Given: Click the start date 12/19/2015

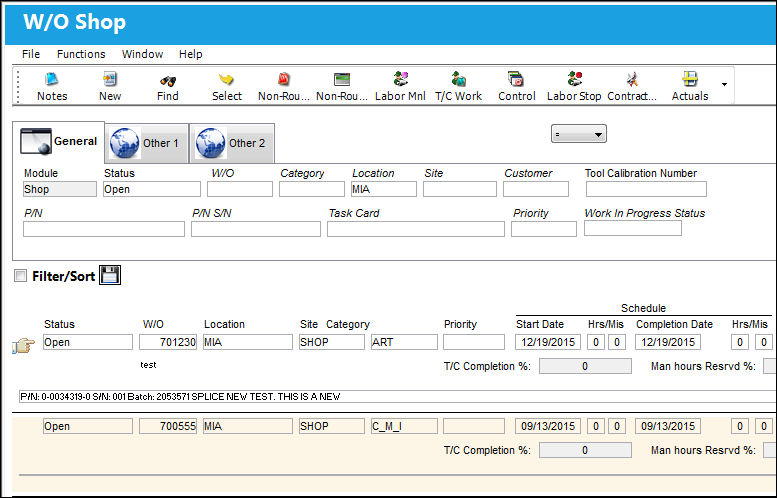Looking at the screenshot, I should [x=548, y=342].
